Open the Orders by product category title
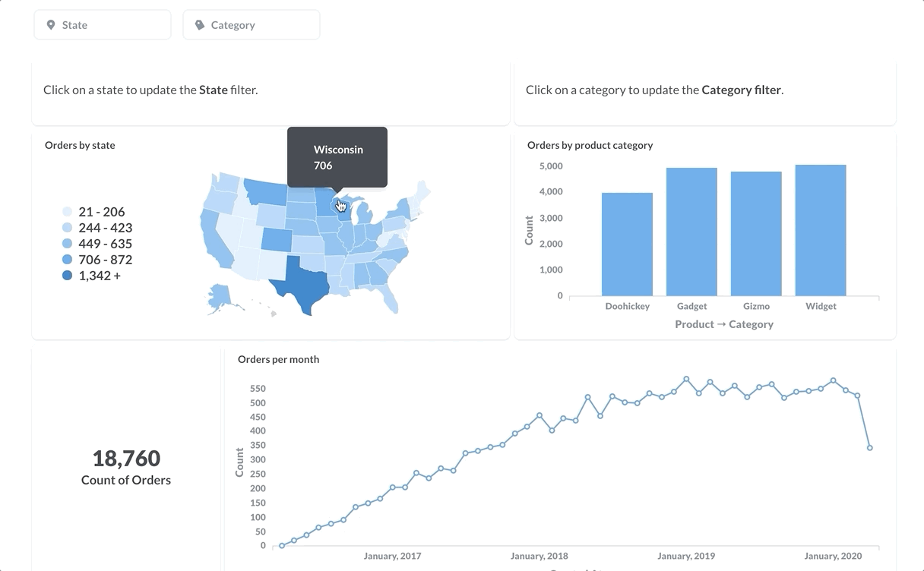 pyautogui.click(x=590, y=145)
